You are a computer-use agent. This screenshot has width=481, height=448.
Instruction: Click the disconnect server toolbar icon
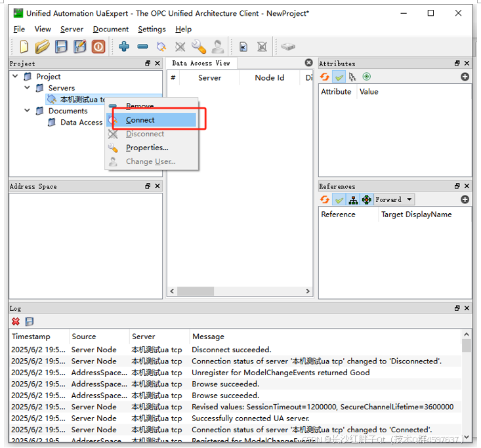[180, 47]
